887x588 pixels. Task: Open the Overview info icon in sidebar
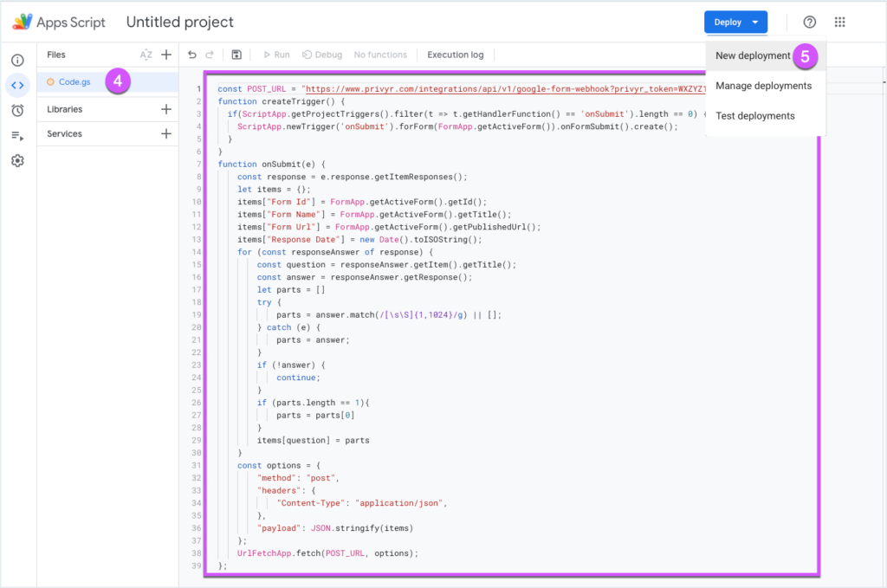pyautogui.click(x=17, y=61)
